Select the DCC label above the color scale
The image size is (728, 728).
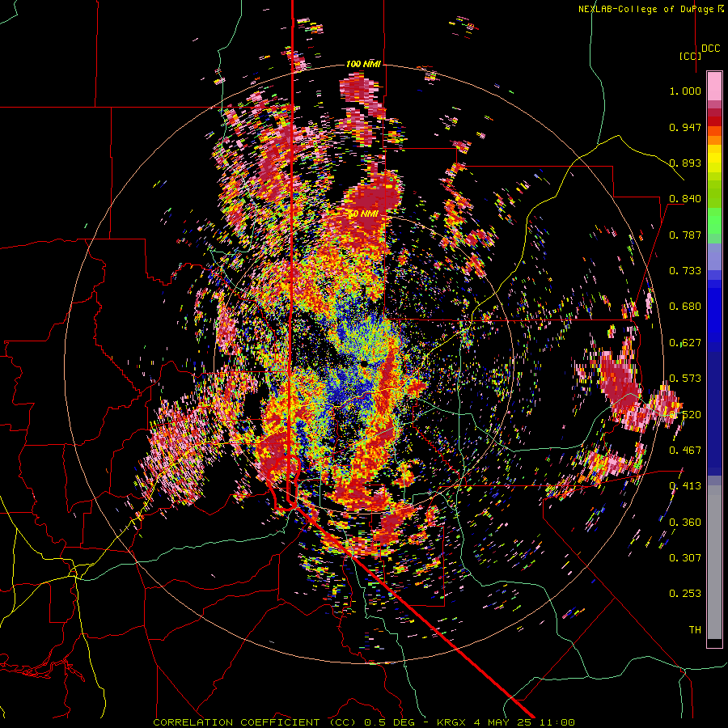[x=710, y=49]
